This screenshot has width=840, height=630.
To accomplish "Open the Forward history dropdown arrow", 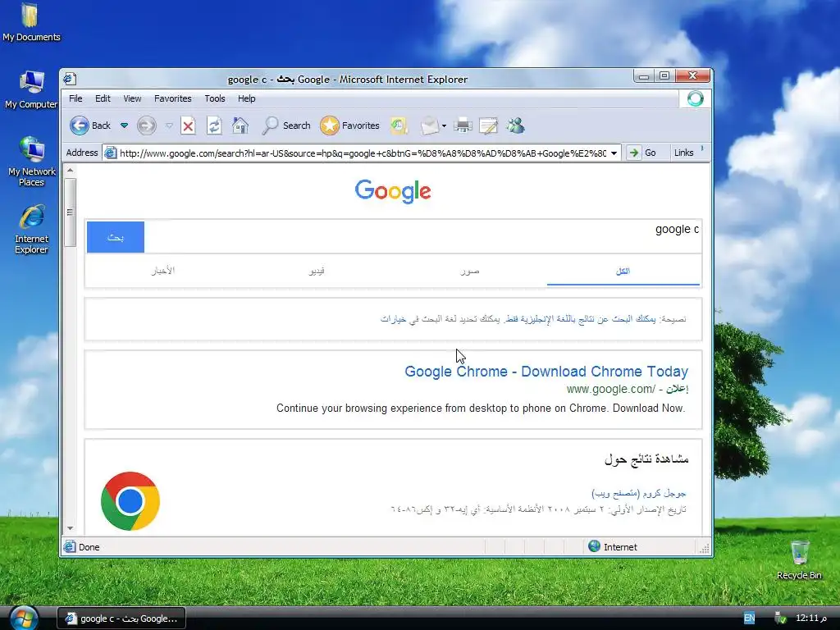I will coord(169,126).
